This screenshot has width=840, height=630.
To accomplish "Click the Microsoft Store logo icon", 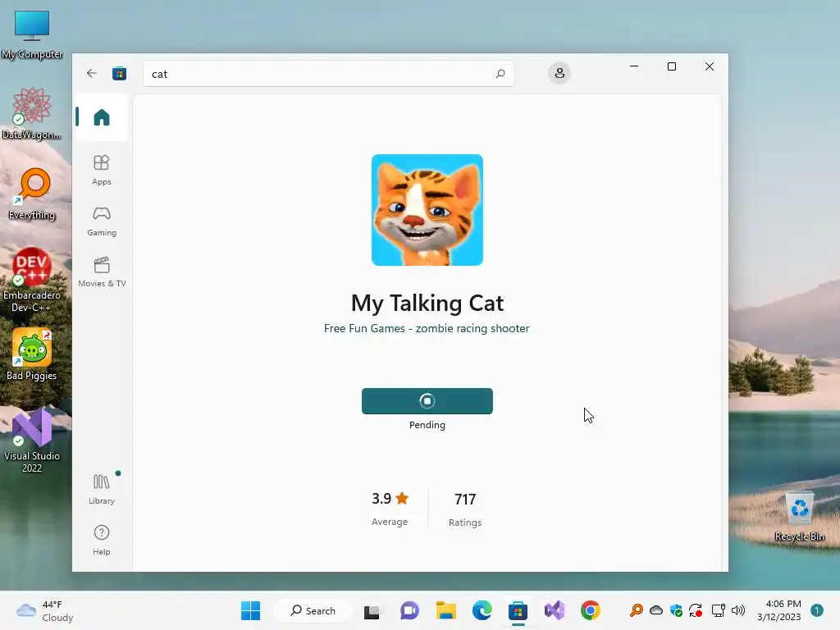I will point(119,73).
